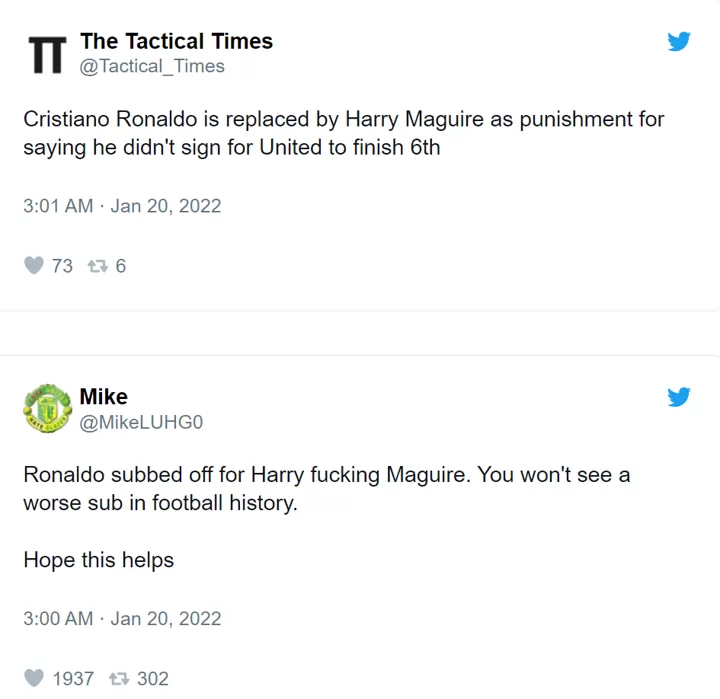Image resolution: width=720 pixels, height=699 pixels.
Task: Click the 73 likes count
Action: pyautogui.click(x=62, y=266)
